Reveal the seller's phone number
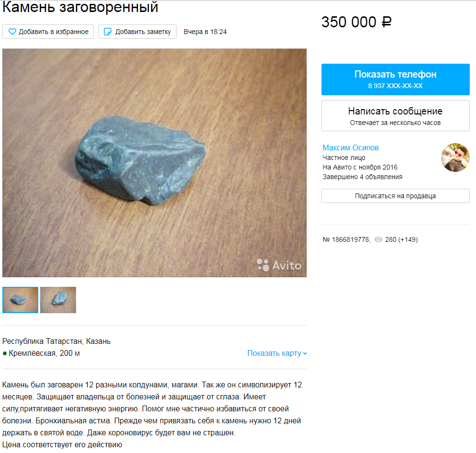The height and width of the screenshot is (453, 476). (395, 79)
